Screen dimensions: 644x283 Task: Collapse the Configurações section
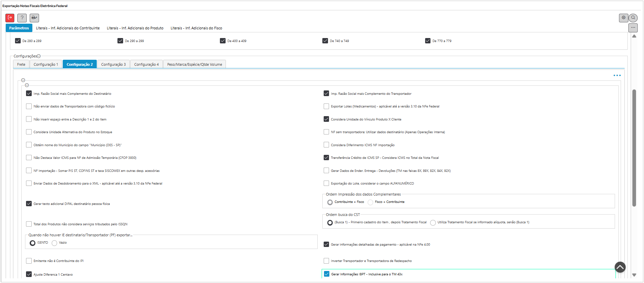39,56
